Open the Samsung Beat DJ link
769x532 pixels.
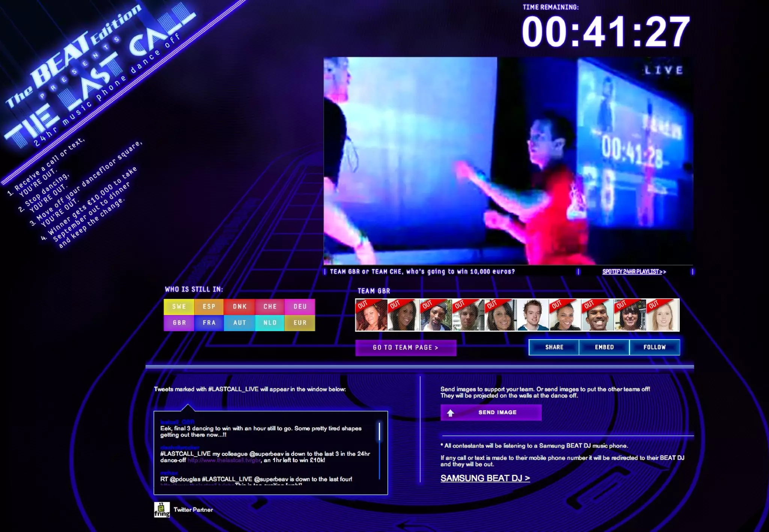(x=485, y=478)
